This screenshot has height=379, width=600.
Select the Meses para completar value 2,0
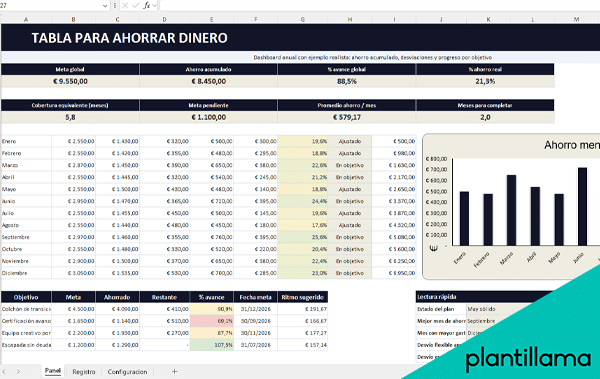(x=485, y=117)
